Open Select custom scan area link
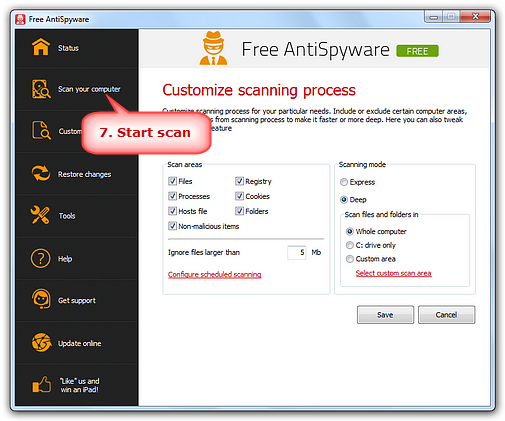The width and height of the screenshot is (505, 421). [x=394, y=273]
